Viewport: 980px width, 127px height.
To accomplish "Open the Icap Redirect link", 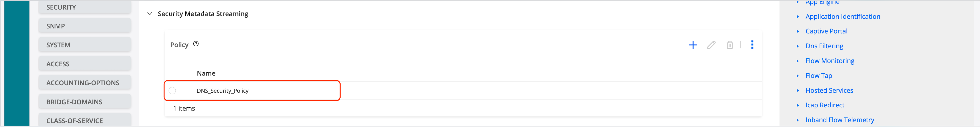I will coord(825,105).
